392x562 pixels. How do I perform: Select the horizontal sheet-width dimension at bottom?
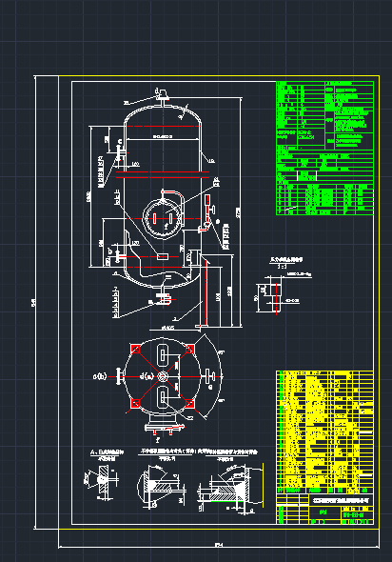[219, 545]
